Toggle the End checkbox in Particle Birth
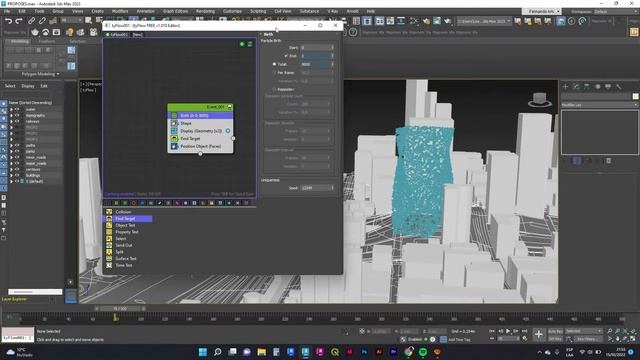 (286, 56)
